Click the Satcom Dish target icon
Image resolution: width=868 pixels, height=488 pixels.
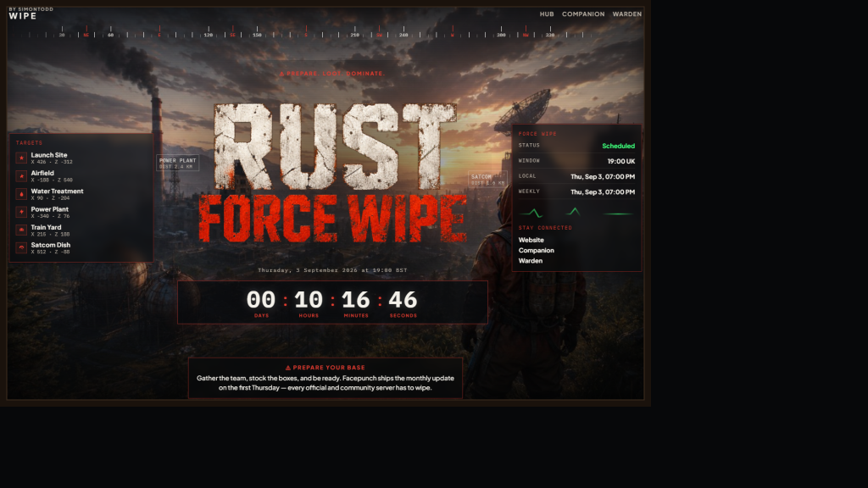(x=21, y=248)
